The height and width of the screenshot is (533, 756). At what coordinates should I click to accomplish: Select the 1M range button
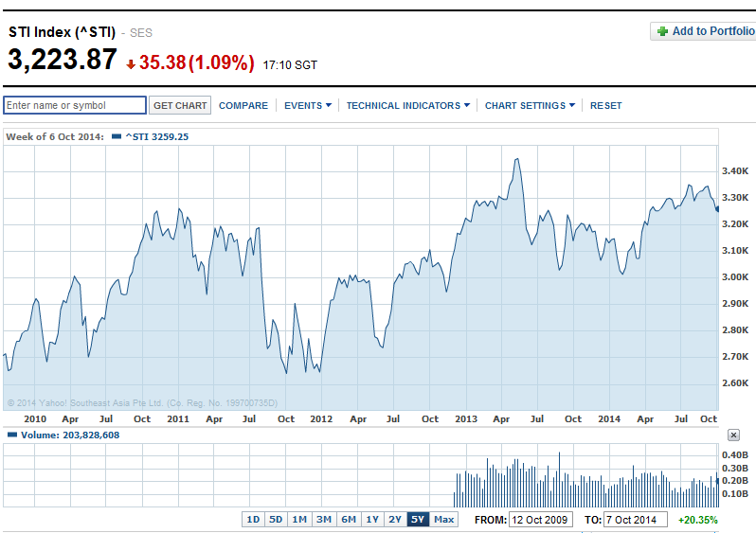click(299, 520)
